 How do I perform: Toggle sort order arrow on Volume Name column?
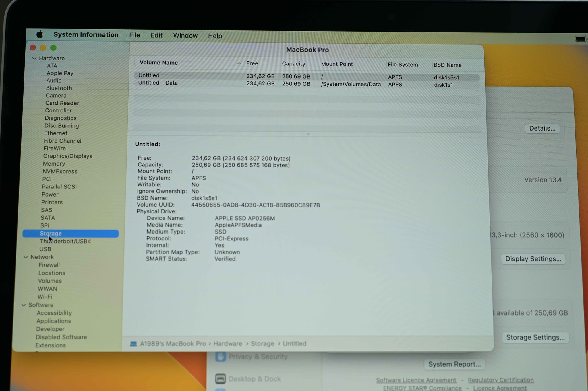239,63
